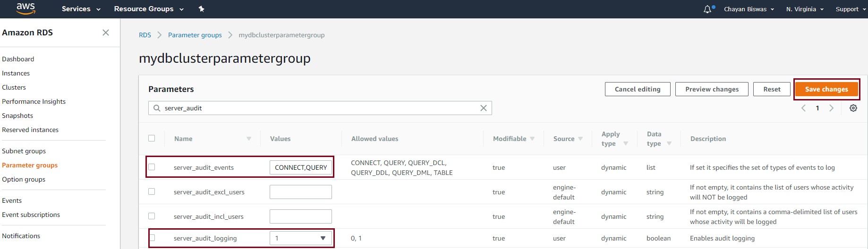The width and height of the screenshot is (868, 249).
Task: Open Performance Insights in the sidebar
Action: coord(34,101)
